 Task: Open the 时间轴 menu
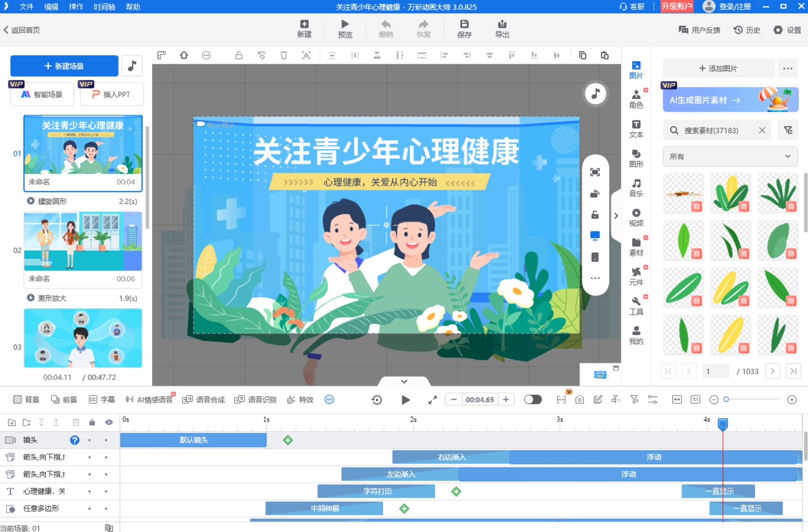click(105, 7)
